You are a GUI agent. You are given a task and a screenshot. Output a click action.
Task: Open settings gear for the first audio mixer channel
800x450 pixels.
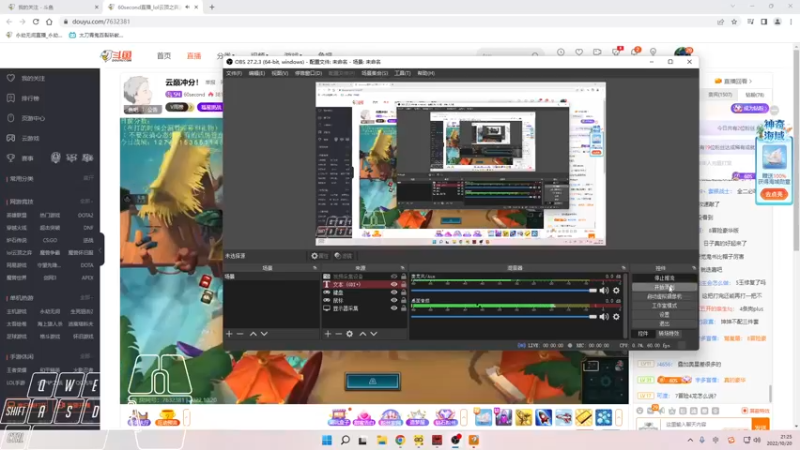pyautogui.click(x=616, y=290)
